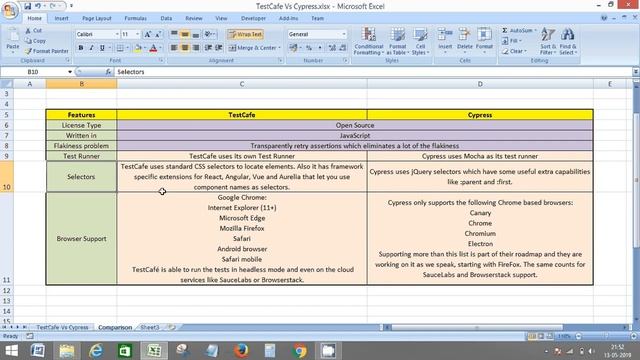Screen dimensions: 640x360
Task: Click the Clear eraser command
Action: coord(514,51)
